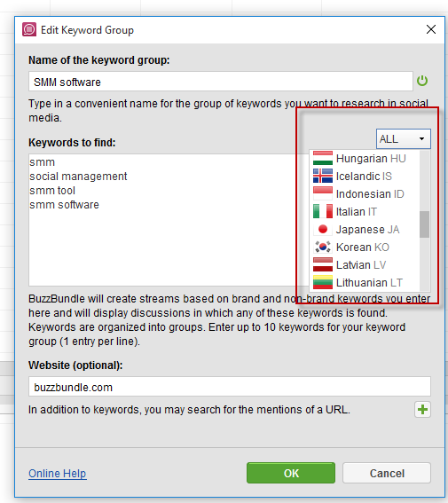Screen dimensions: 448x503
Task: Select the Hungarian flag entry
Action: [323, 159]
